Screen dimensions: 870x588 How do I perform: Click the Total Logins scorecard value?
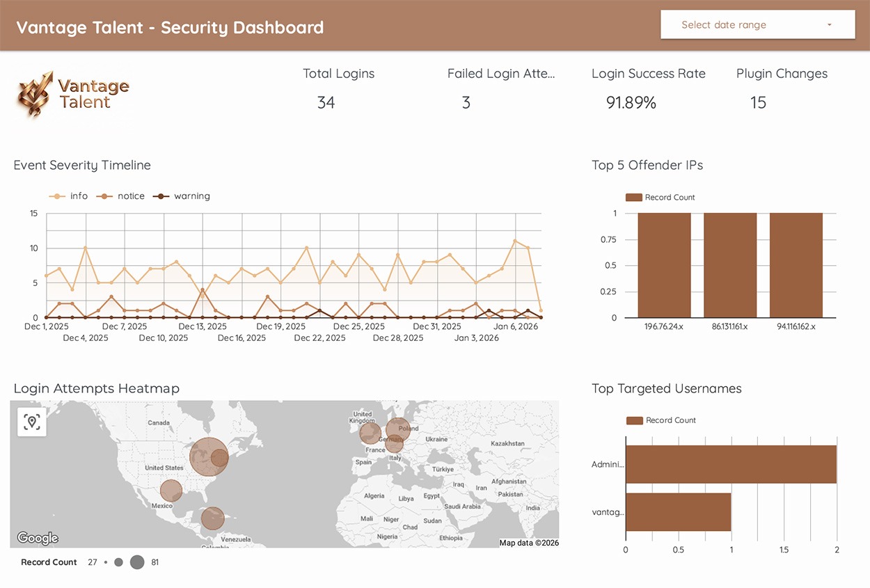[326, 103]
